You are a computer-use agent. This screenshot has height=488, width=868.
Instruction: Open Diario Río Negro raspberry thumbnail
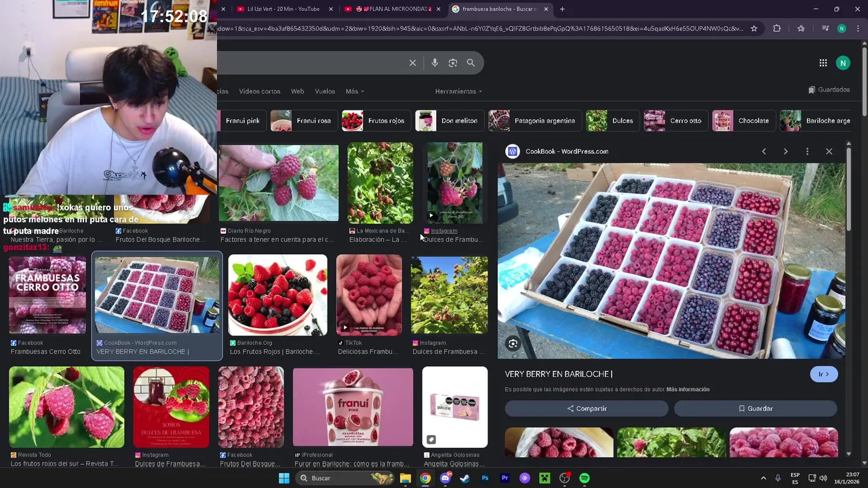click(279, 183)
